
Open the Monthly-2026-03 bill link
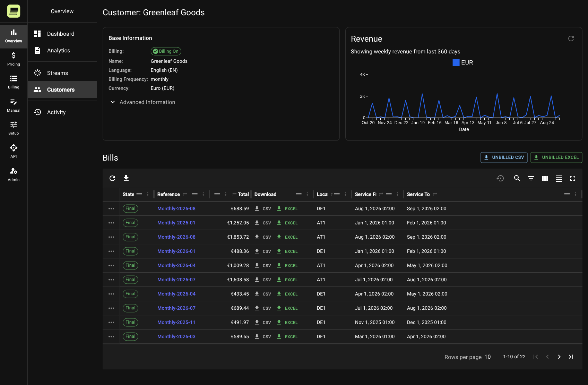coord(176,336)
